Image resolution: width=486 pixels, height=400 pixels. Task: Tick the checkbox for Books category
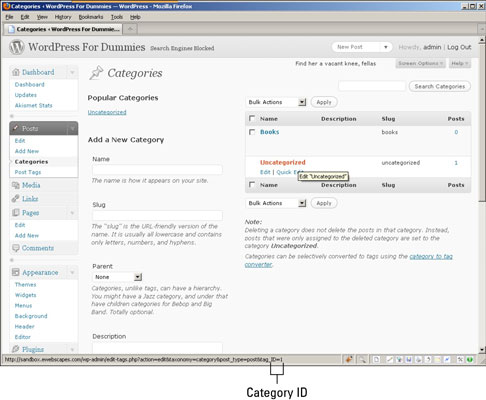(x=252, y=132)
